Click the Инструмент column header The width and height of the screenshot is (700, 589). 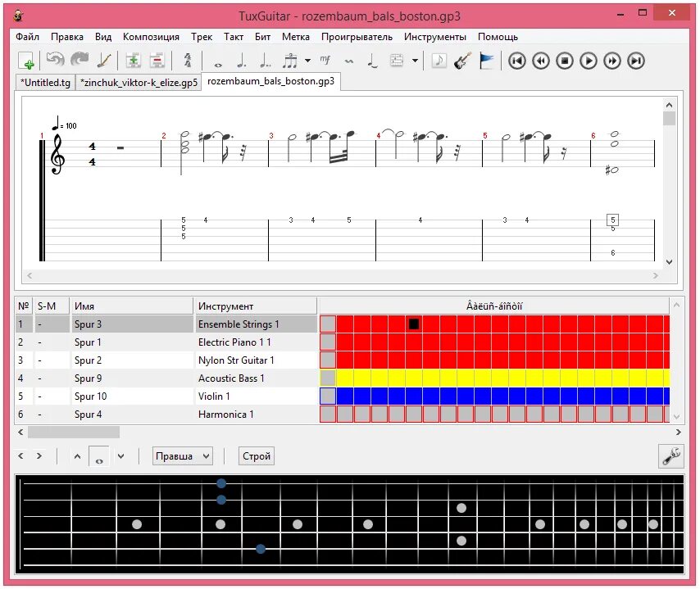pos(256,306)
